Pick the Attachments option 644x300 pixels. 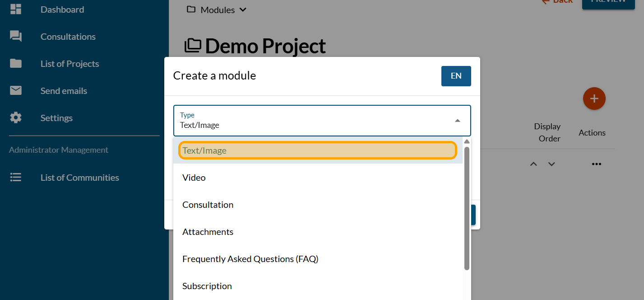click(208, 232)
